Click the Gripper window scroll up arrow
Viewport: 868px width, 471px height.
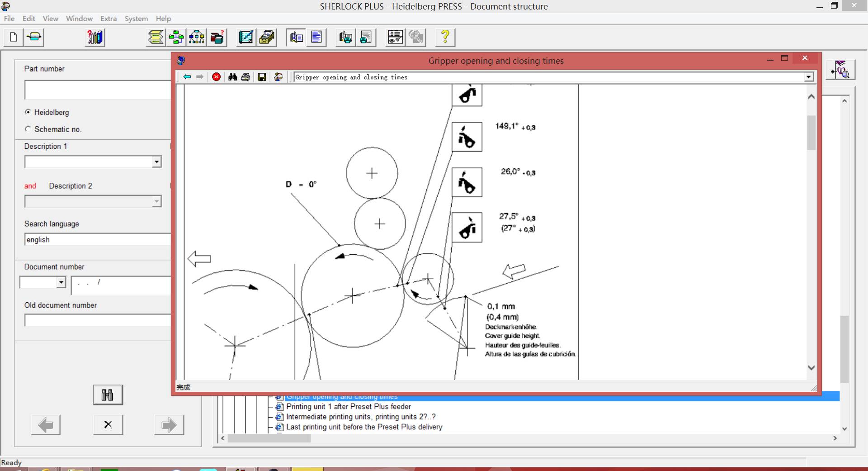coord(811,96)
